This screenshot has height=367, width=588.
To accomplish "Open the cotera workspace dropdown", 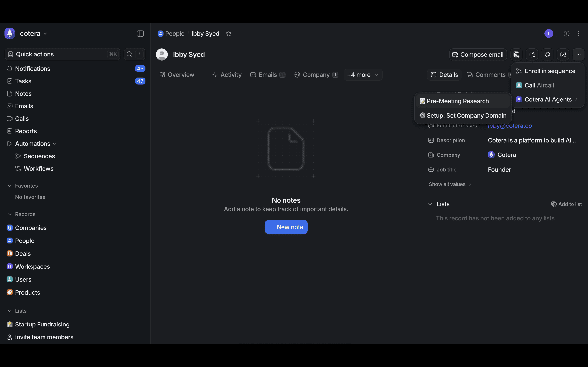I will click(34, 34).
